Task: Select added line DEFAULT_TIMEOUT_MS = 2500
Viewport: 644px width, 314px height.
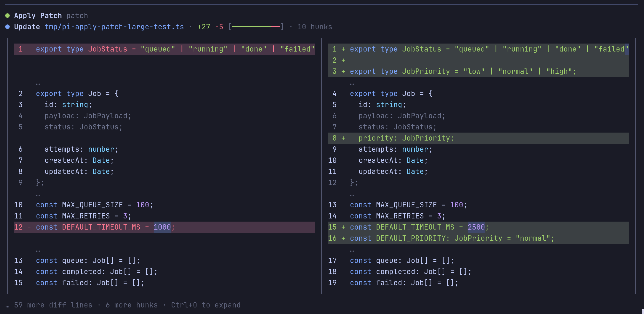Action: (x=478, y=227)
